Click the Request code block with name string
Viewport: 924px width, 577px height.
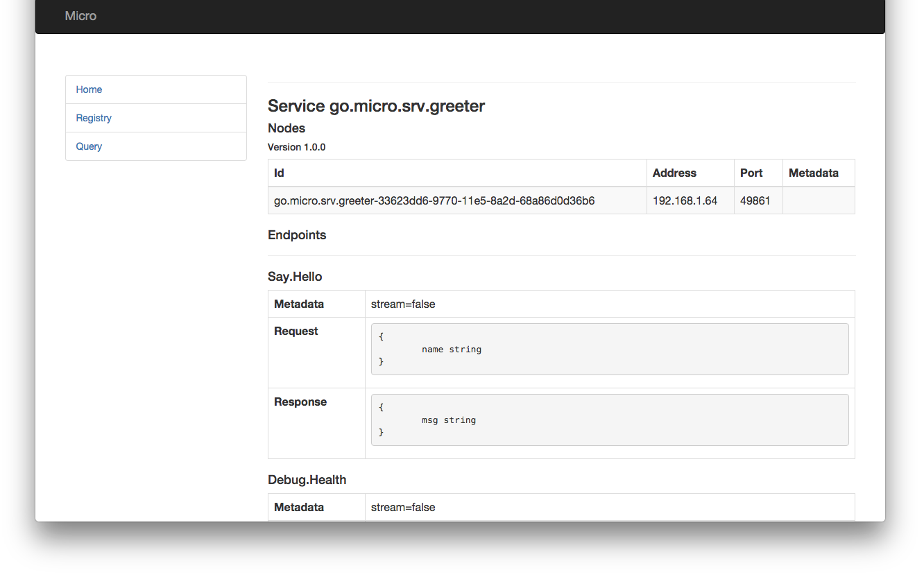tap(610, 349)
